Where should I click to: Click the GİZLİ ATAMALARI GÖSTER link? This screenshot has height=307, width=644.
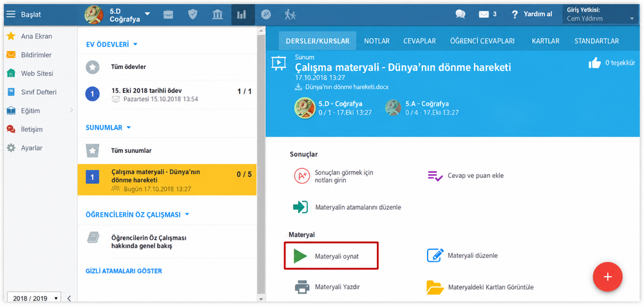click(x=124, y=271)
